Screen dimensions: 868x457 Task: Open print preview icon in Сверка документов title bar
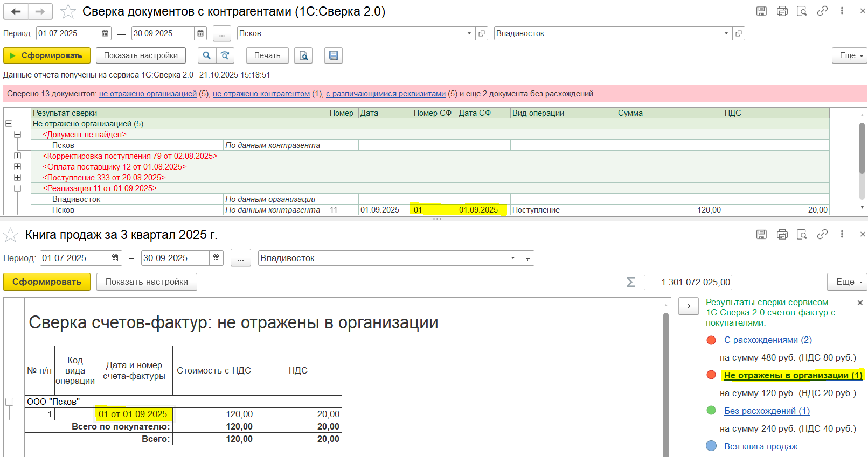[x=802, y=11]
